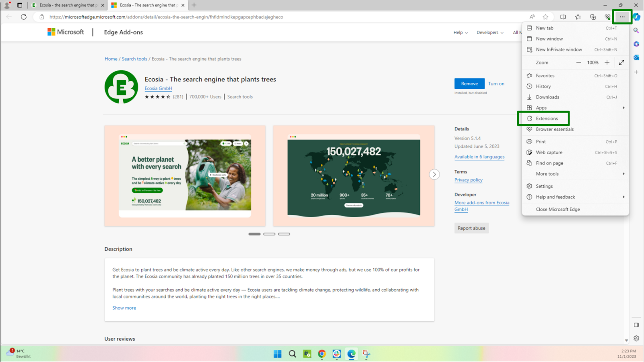The height and width of the screenshot is (362, 644).
Task: View site information lock icon
Action: [x=42, y=17]
